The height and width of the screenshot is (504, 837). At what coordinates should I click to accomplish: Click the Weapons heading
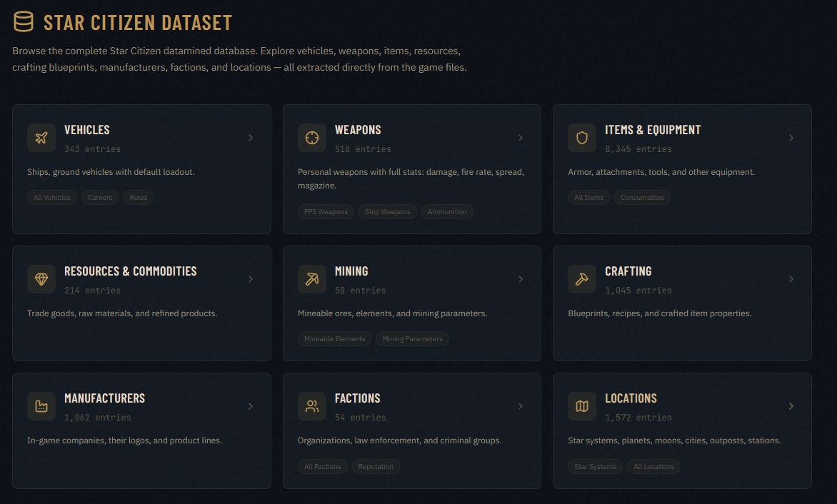358,130
